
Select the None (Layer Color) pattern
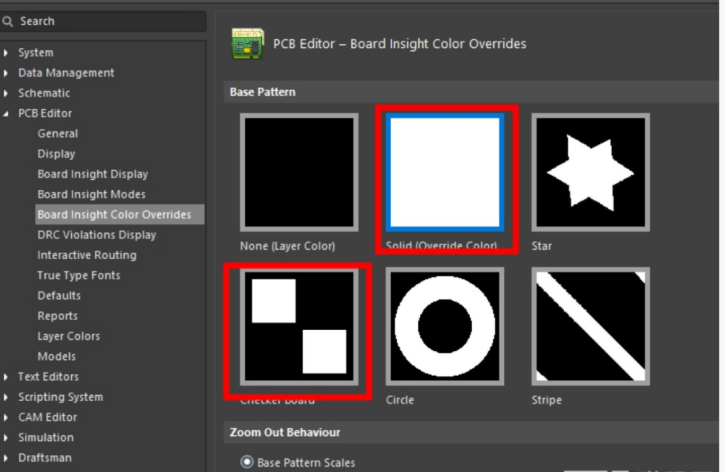click(298, 172)
